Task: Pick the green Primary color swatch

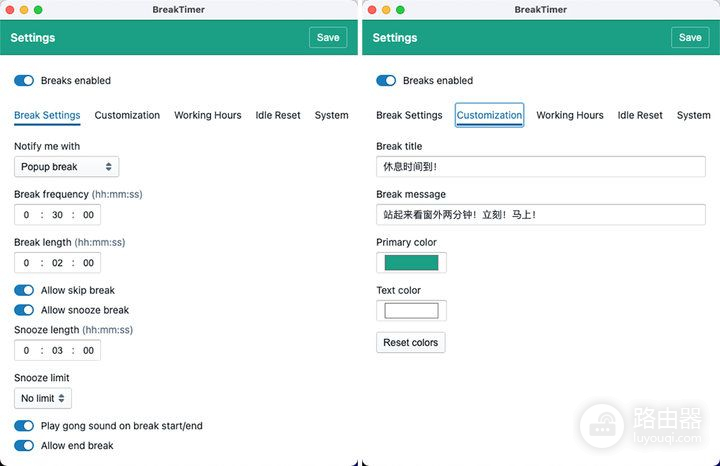Action: (x=411, y=263)
